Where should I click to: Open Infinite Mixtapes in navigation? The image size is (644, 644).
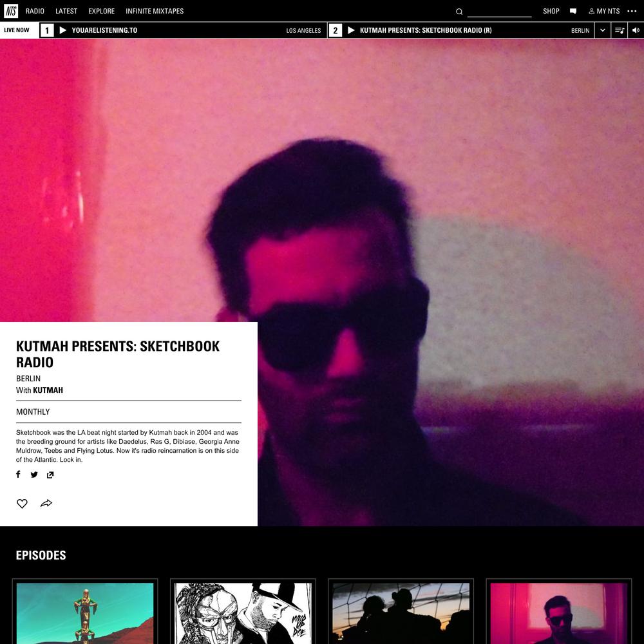pyautogui.click(x=155, y=11)
